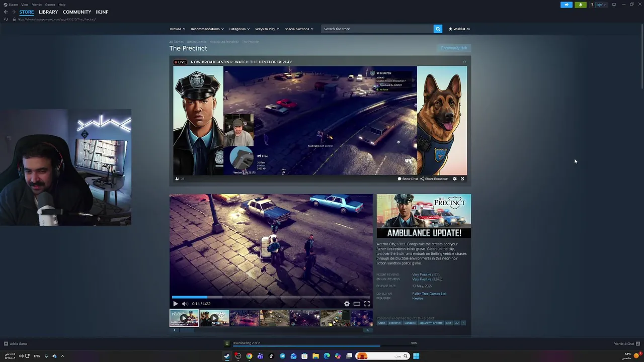Open the Friends menu
This screenshot has width=644, height=362.
37,5
